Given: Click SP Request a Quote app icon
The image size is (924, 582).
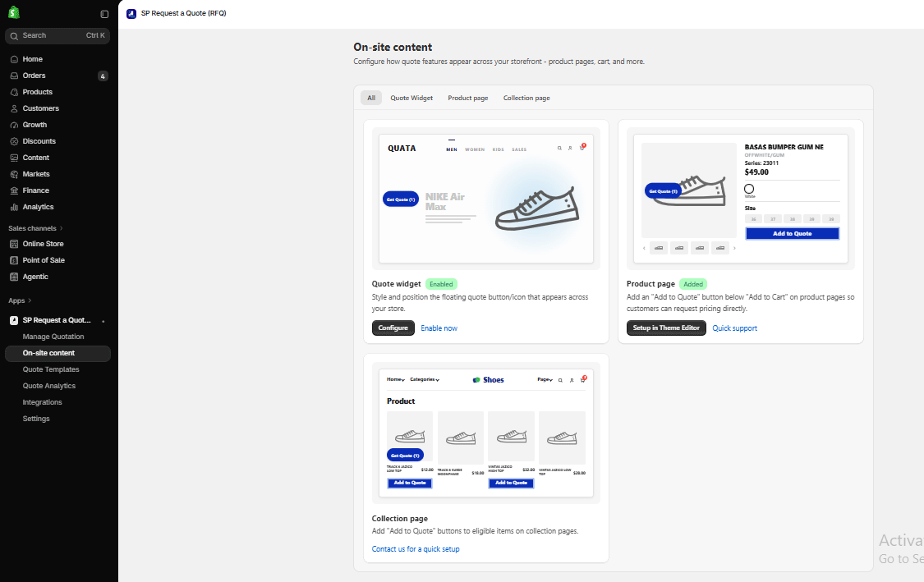Looking at the screenshot, I should (14, 320).
